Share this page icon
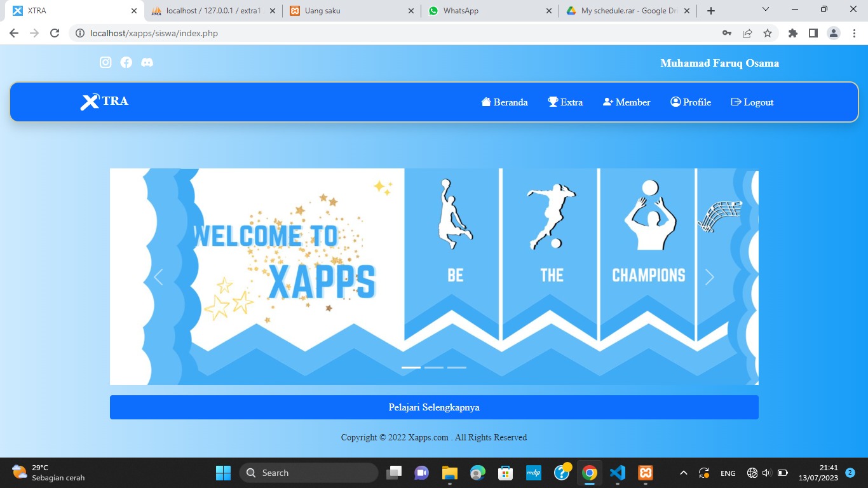The width and height of the screenshot is (868, 488). pyautogui.click(x=747, y=33)
